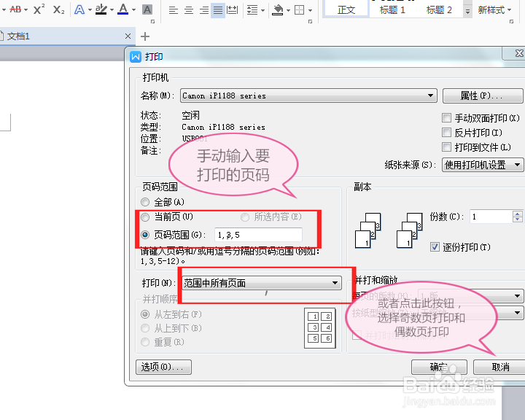This screenshot has height=420, width=525.
Task: Toggle character shading (gray A icon)
Action: coord(147,9)
